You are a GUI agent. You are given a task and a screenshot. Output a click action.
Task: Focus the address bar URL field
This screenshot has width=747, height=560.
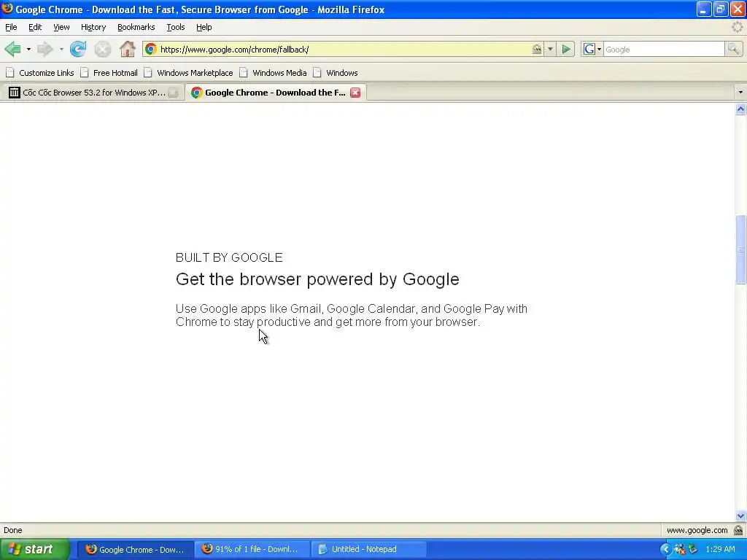(x=343, y=49)
